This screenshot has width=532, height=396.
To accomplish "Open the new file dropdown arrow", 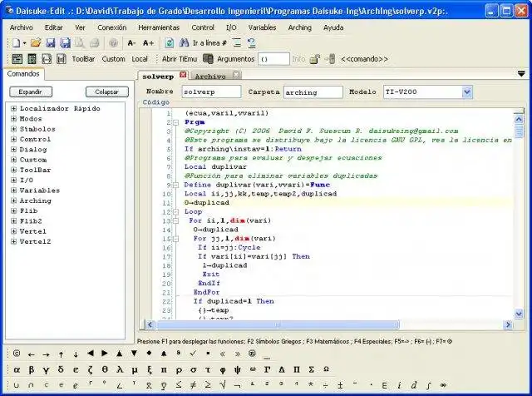I will [x=24, y=43].
